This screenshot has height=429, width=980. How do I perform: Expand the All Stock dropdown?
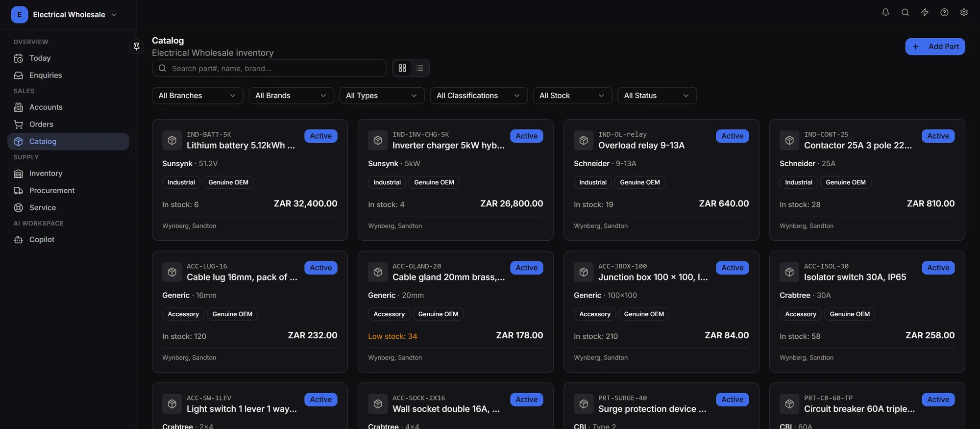(572, 96)
